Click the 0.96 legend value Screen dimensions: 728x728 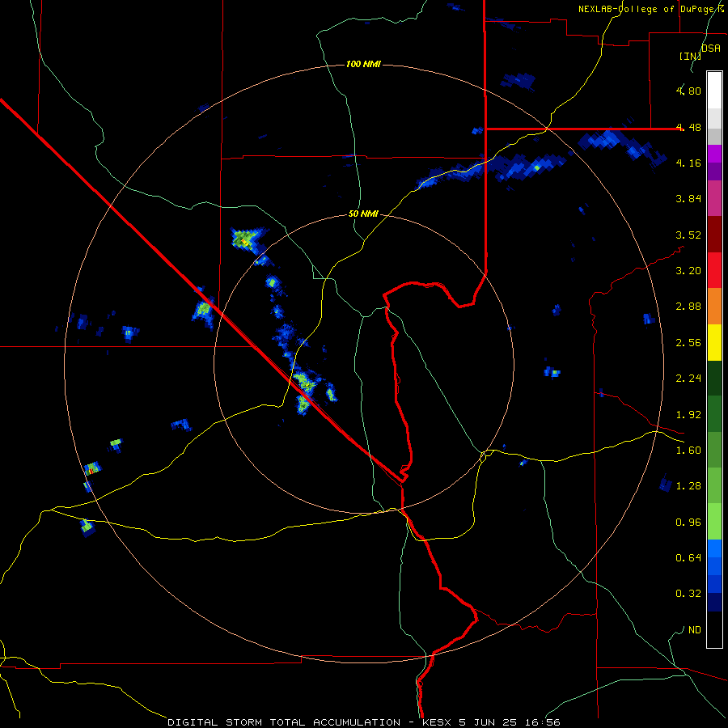688,523
